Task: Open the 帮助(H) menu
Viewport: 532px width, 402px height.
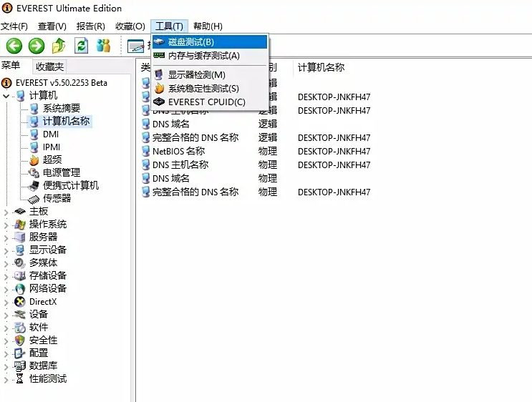Action: (208, 26)
